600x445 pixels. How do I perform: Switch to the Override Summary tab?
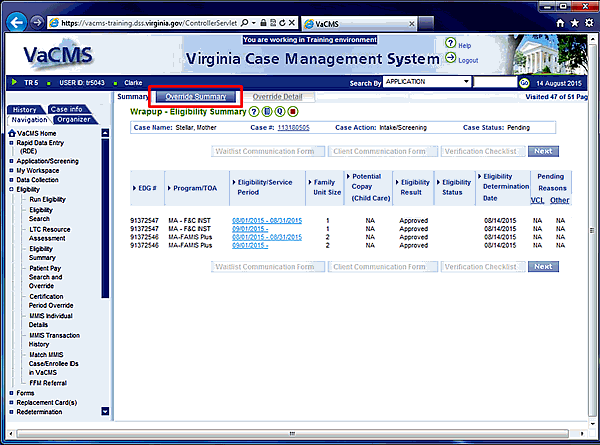point(195,97)
